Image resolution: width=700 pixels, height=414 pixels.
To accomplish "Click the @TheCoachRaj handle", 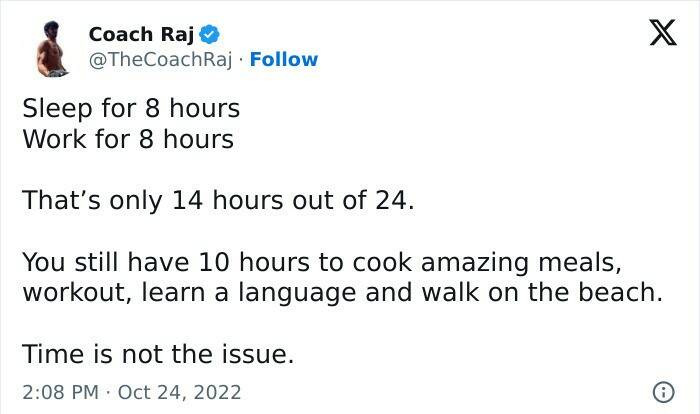I will [x=160, y=59].
